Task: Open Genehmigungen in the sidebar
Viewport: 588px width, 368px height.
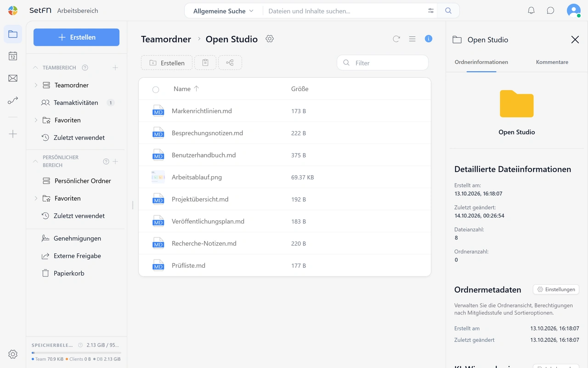Action: coord(76,238)
